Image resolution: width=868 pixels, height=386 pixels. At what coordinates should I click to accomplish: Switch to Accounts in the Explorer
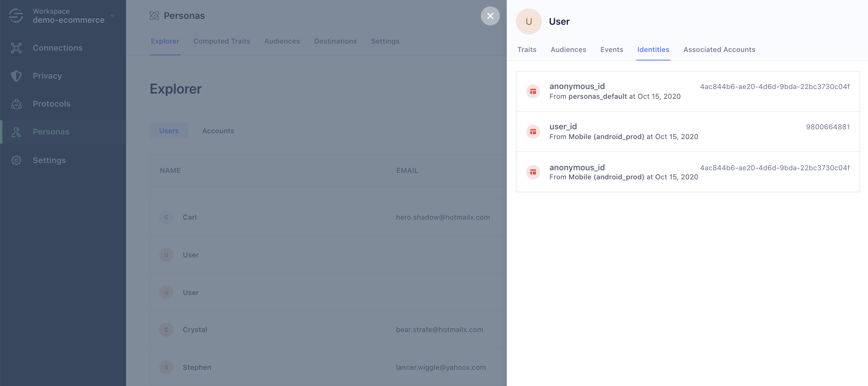[x=218, y=131]
